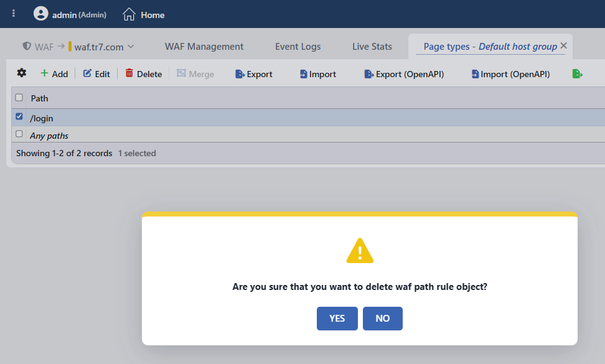Select the /login path row text

coord(42,118)
